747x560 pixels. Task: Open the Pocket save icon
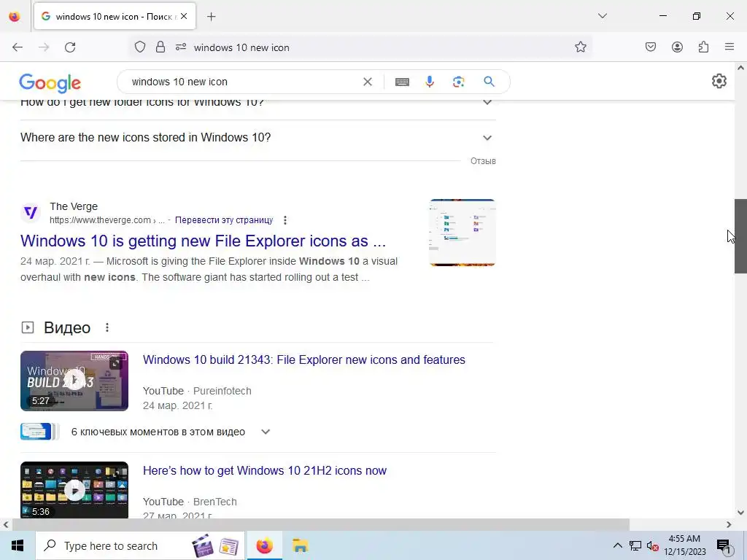[x=651, y=47]
